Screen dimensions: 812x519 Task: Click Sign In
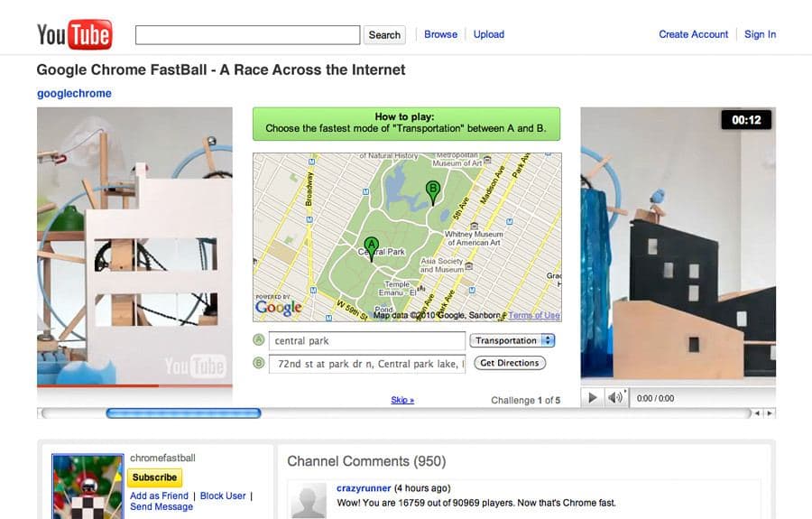(760, 34)
